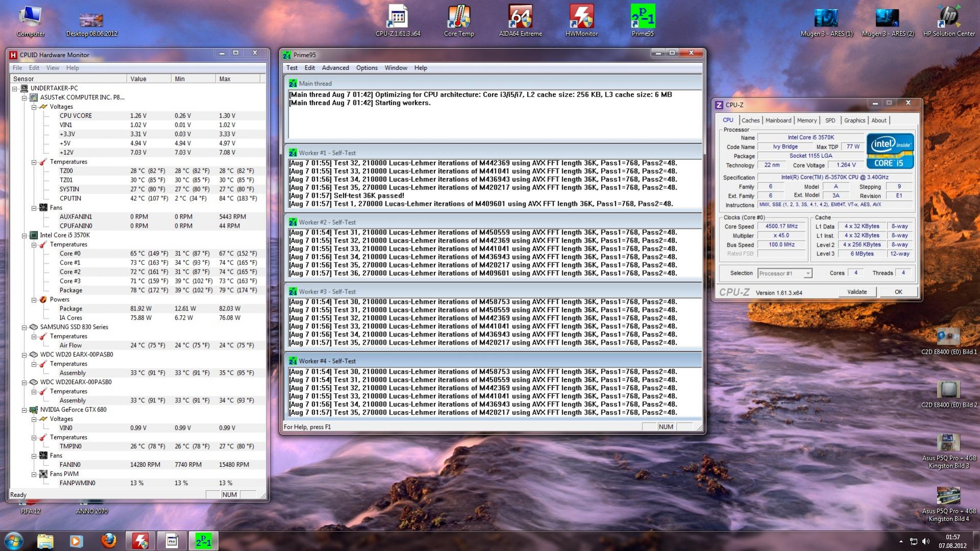
Task: Open the Mugen 3 - ARES (2) image
Action: (x=888, y=22)
